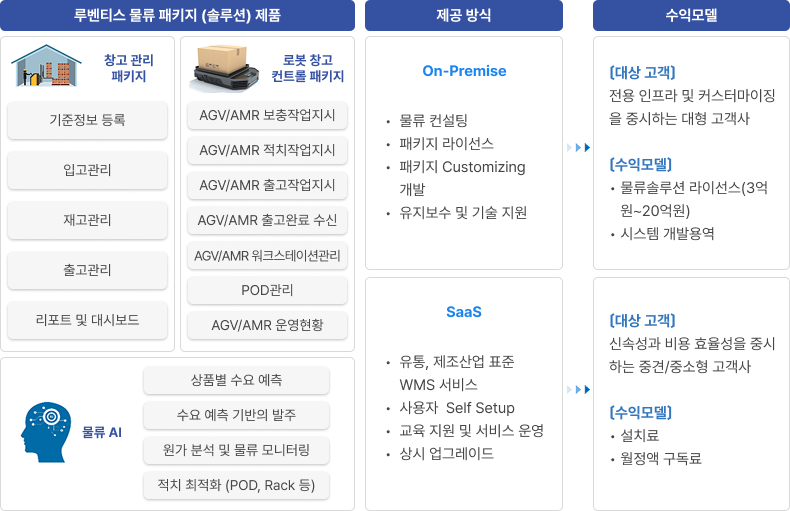Image resolution: width=790 pixels, height=511 pixels.
Task: Select the 출고관리 button
Action: coord(88,270)
